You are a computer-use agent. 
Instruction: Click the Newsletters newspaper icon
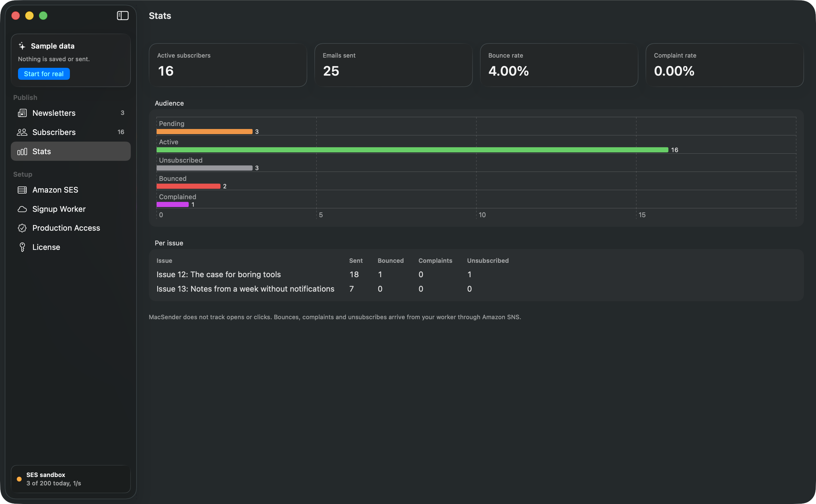(x=22, y=113)
